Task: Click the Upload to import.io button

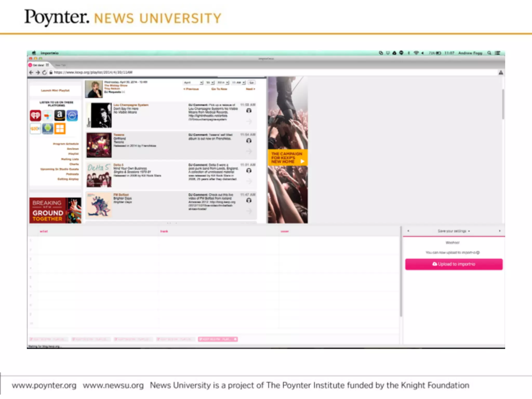Action: [454, 264]
